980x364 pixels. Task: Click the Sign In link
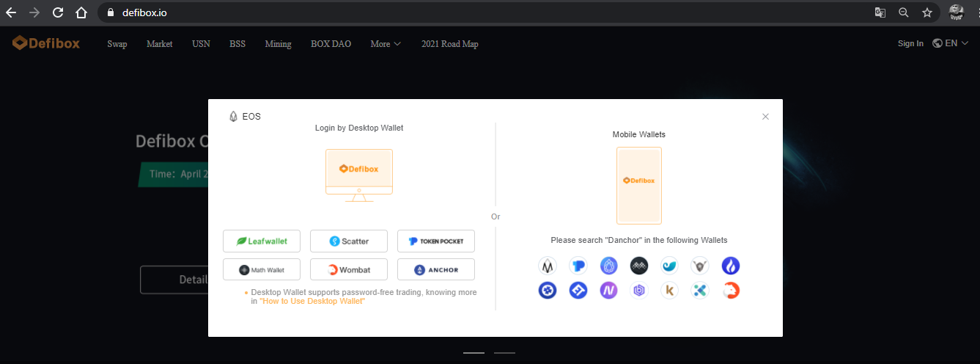tap(910, 43)
